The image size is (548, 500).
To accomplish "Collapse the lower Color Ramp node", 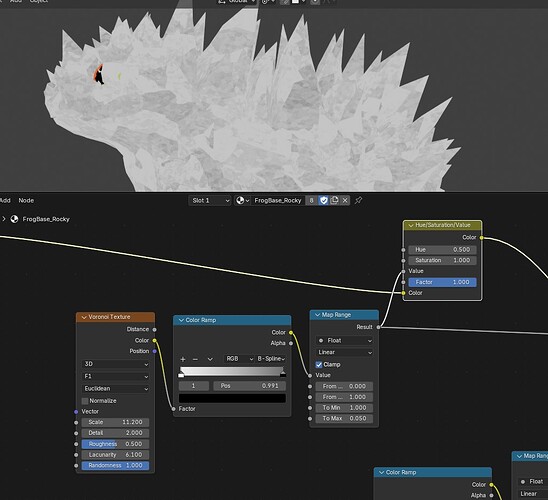I will coord(381,472).
